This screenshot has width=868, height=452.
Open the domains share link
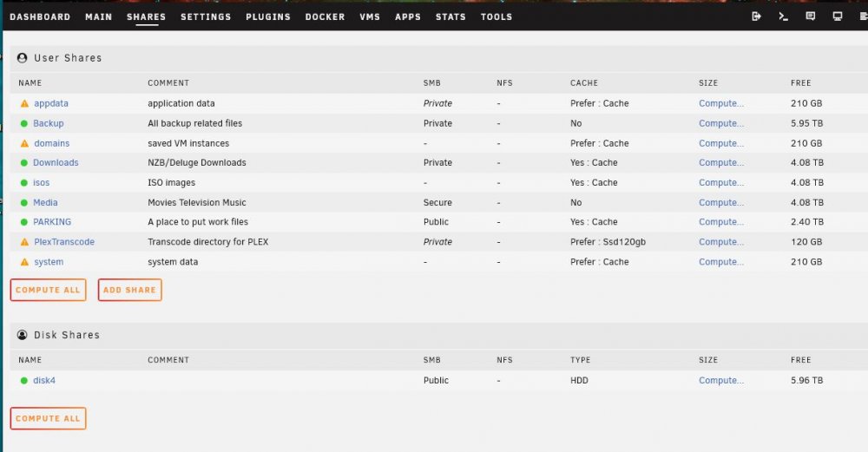pos(51,143)
